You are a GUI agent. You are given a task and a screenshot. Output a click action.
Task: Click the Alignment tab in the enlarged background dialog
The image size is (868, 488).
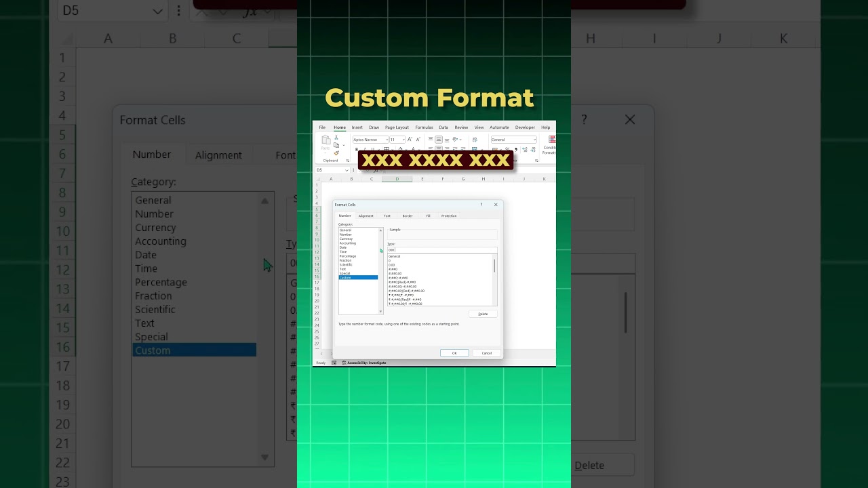click(218, 155)
